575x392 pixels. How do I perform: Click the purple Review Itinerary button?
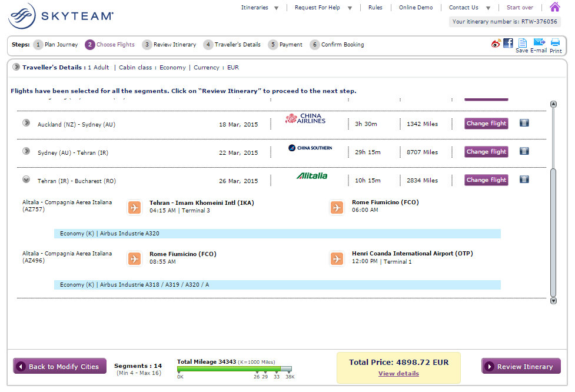pyautogui.click(x=521, y=366)
